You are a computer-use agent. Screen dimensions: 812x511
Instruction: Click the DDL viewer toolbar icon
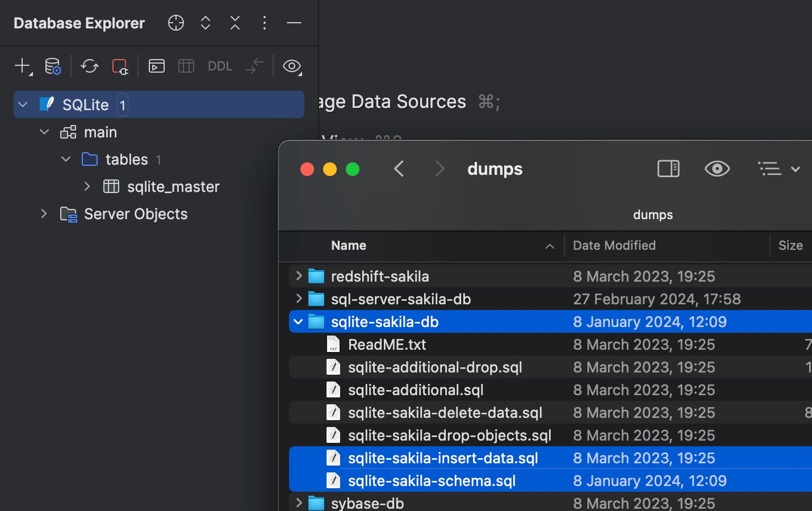click(220, 66)
